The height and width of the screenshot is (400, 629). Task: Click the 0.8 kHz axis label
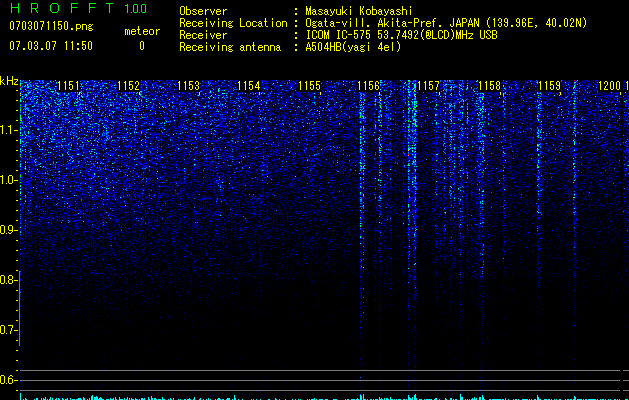point(7,280)
